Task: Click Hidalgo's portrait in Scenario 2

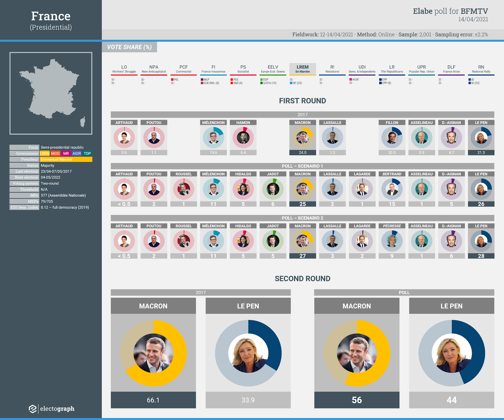Action: click(243, 241)
